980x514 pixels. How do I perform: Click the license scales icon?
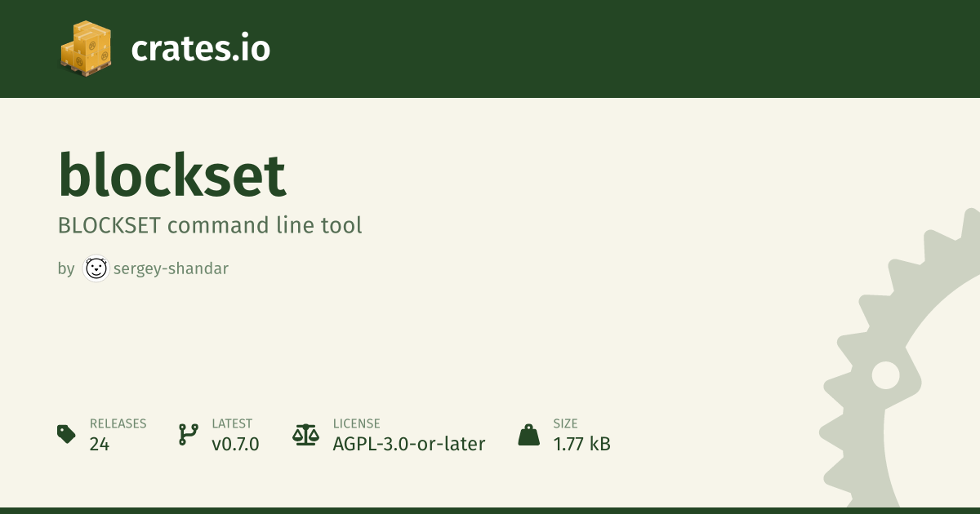[x=305, y=434]
